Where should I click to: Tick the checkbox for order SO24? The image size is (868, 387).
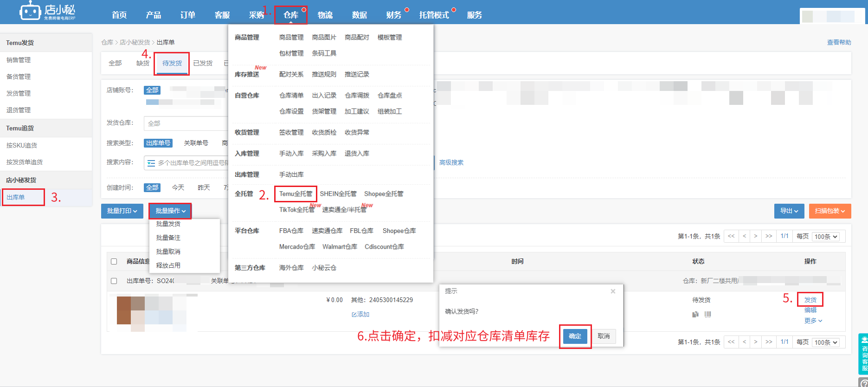(x=114, y=281)
